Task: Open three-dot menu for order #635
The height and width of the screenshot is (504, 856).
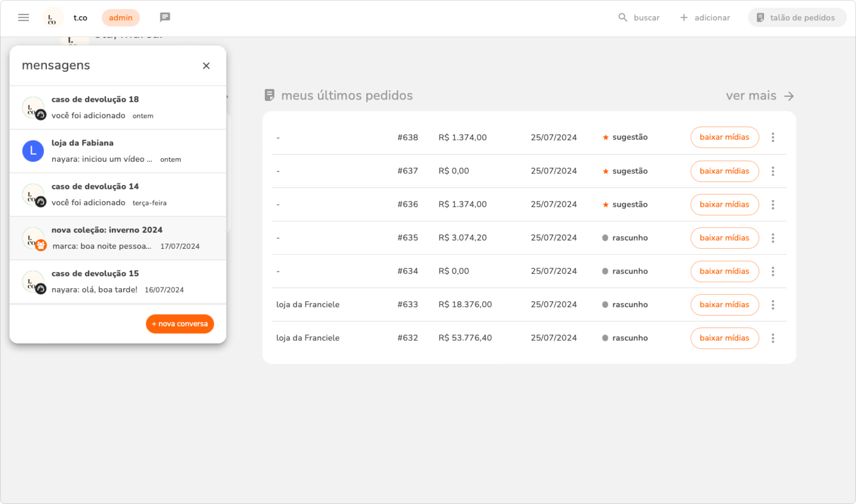Action: click(x=773, y=238)
